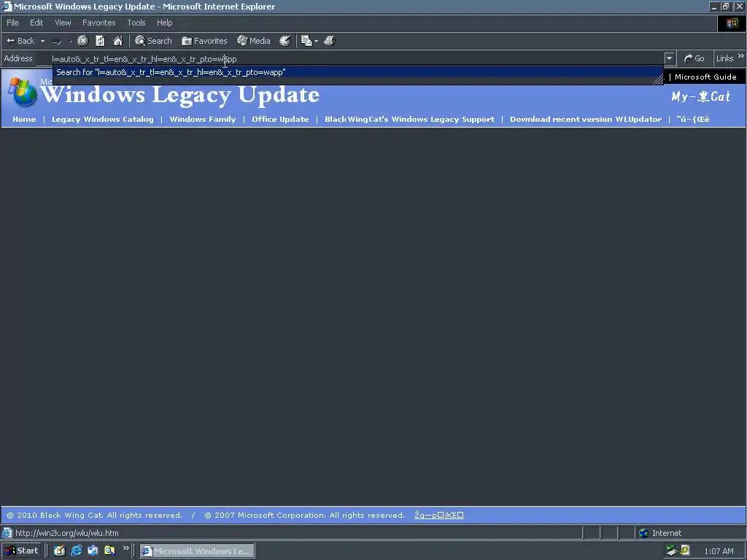Stop page loading with the Stop icon
Viewport: 747px width, 560px height.
[x=83, y=41]
